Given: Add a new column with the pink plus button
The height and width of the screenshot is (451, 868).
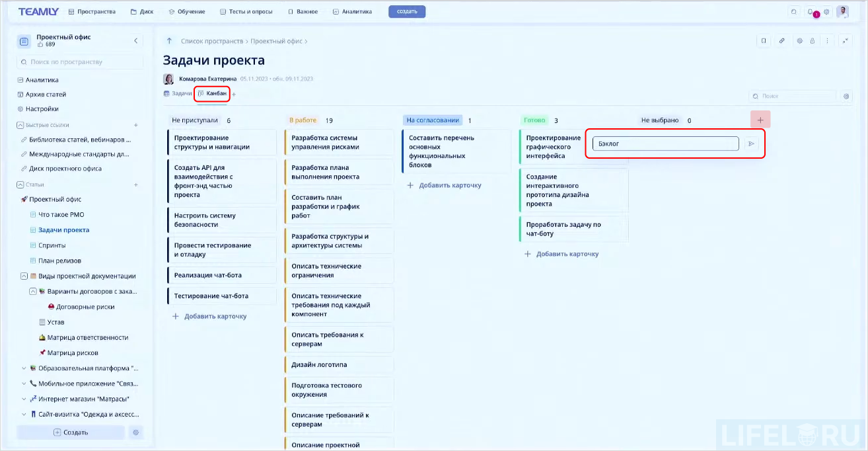Looking at the screenshot, I should [x=760, y=119].
